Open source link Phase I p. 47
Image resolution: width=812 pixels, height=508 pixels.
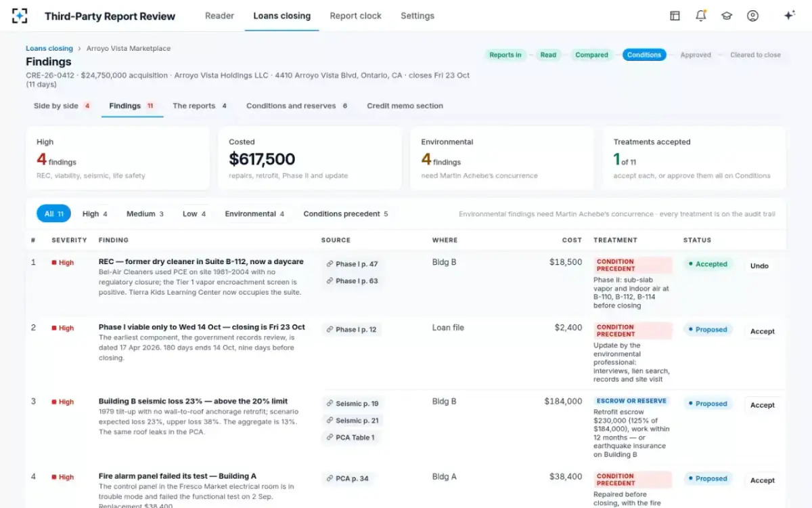pyautogui.click(x=352, y=264)
